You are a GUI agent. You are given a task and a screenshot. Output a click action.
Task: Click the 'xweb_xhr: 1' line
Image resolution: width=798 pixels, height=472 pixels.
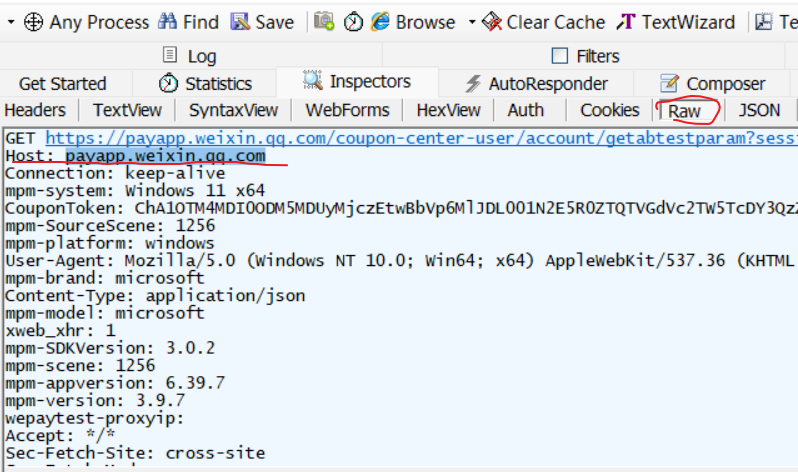click(x=60, y=330)
